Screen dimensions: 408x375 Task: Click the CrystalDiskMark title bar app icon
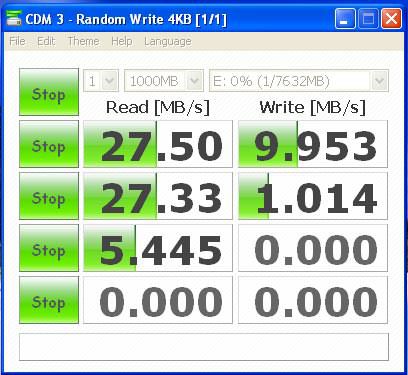14,19
